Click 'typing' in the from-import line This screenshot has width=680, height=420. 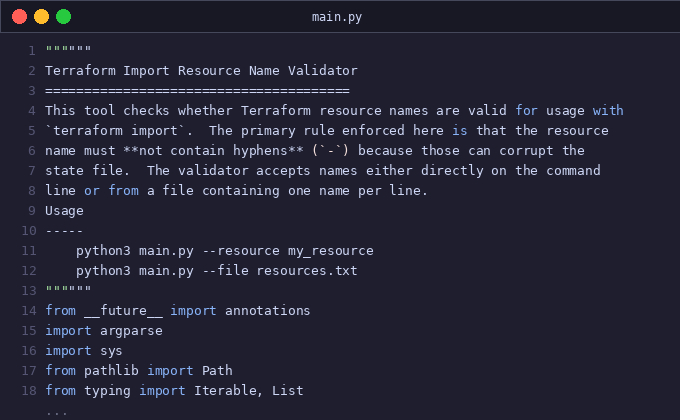point(107,391)
